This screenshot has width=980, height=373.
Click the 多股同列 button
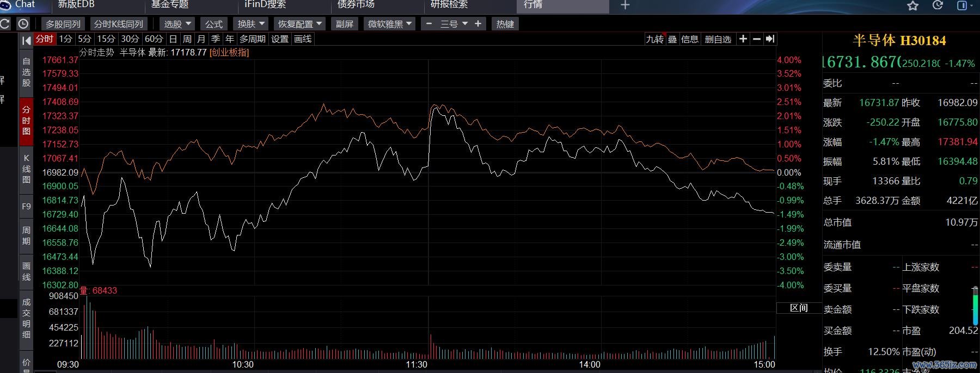click(63, 24)
